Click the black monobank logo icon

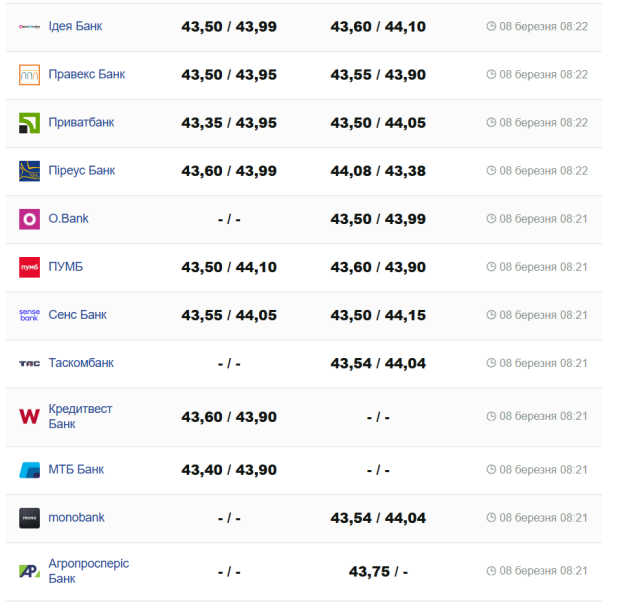coord(29,518)
